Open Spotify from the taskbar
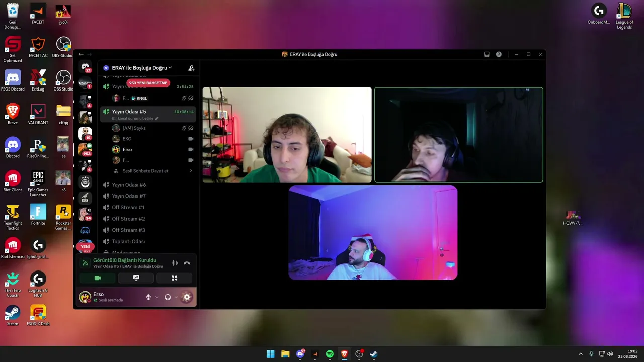 330,354
